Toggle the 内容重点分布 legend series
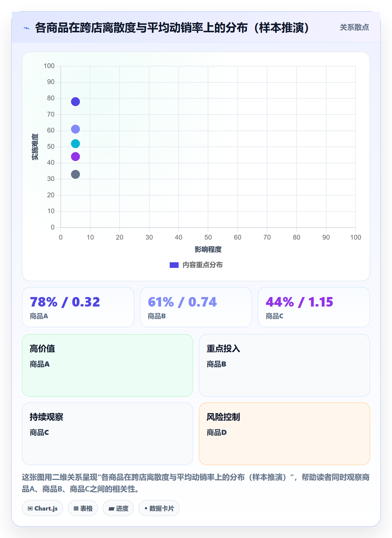The width and height of the screenshot is (392, 538). pyautogui.click(x=196, y=265)
